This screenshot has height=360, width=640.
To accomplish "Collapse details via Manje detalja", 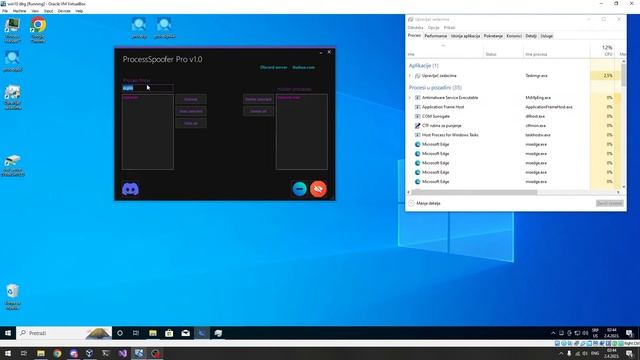I will (x=424, y=203).
